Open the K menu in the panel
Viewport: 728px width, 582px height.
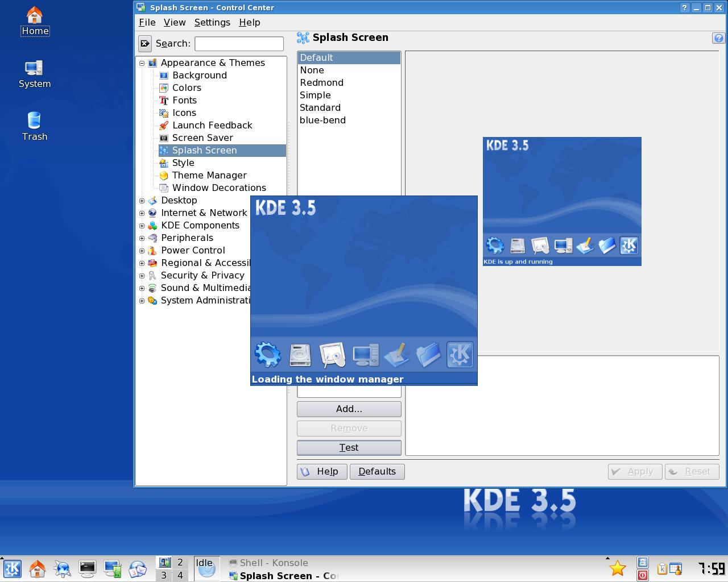[x=13, y=568]
